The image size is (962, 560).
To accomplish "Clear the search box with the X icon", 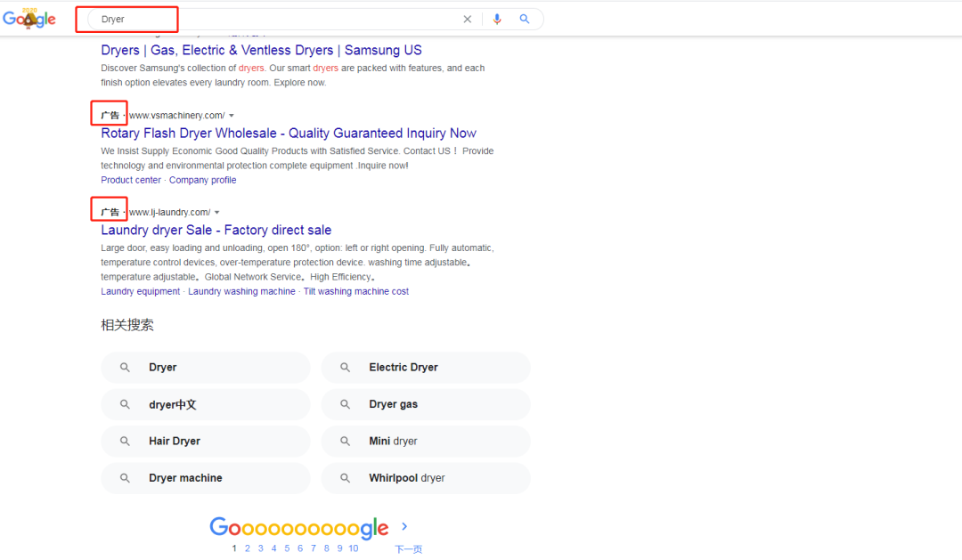I will (468, 19).
